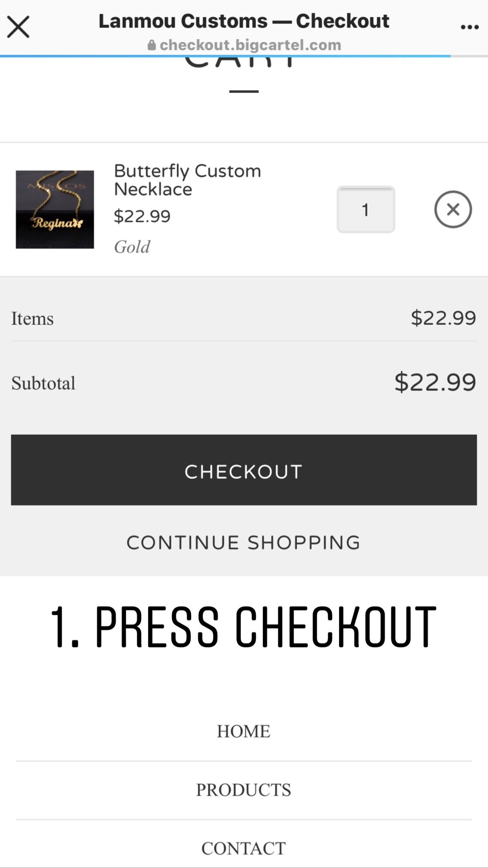Image resolution: width=488 pixels, height=868 pixels.
Task: Close the in-app browser with the X icon
Action: pos(18,27)
